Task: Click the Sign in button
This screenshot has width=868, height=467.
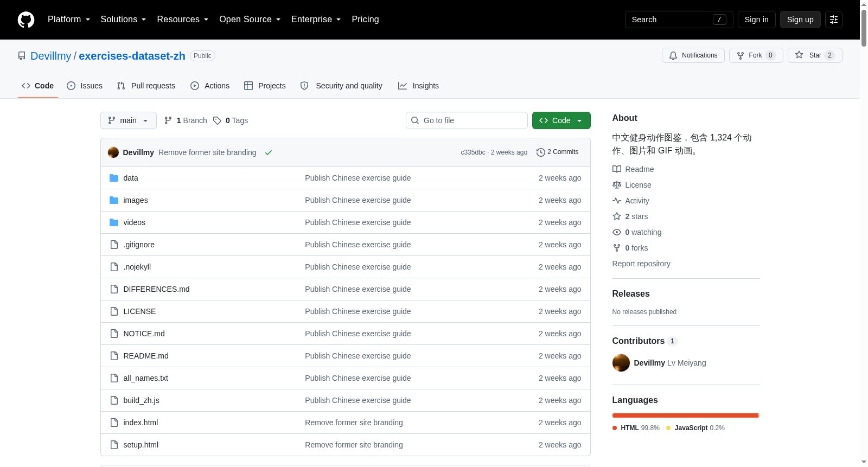Action: (x=757, y=20)
